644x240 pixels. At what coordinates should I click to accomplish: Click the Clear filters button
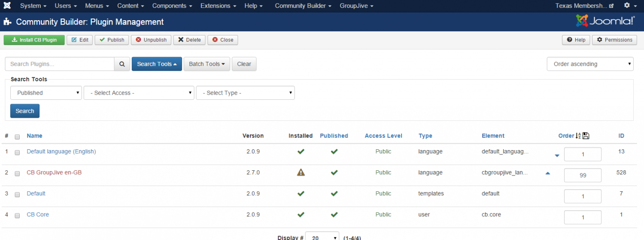(x=244, y=64)
